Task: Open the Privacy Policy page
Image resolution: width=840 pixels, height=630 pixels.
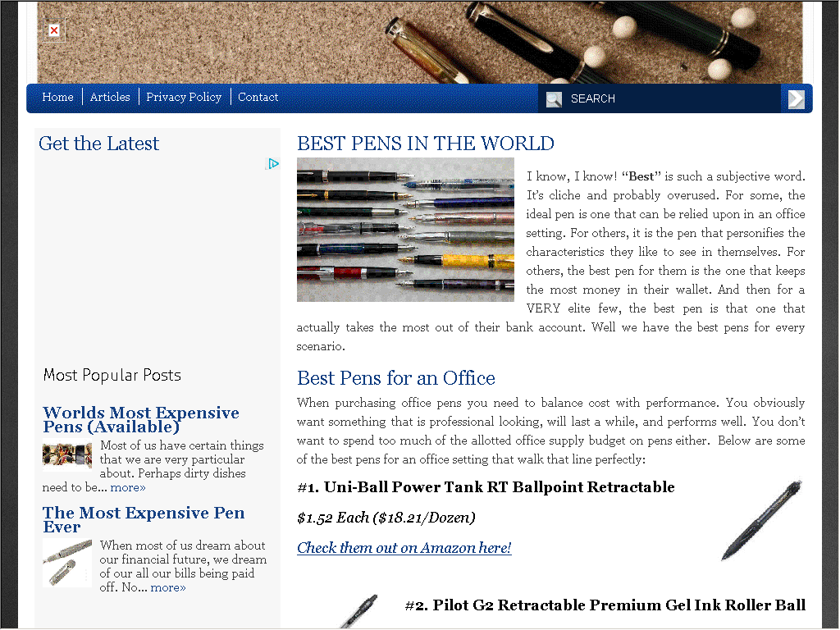Action: 184,97
